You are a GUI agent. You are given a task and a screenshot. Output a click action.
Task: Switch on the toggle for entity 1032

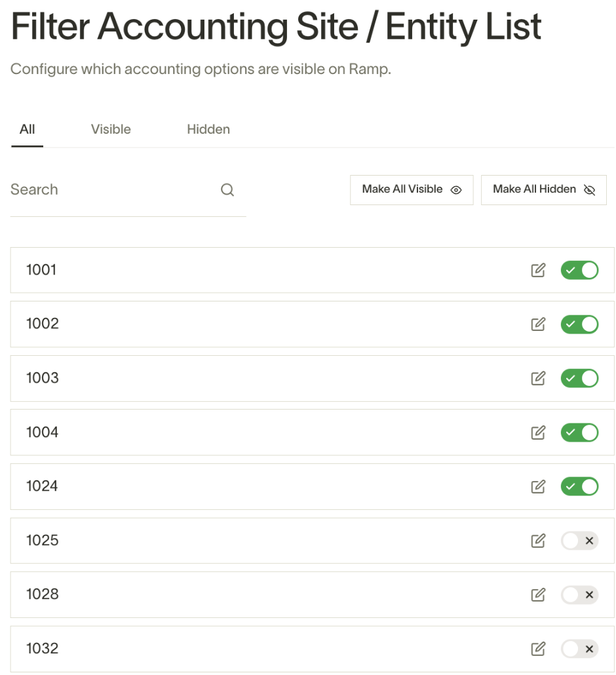[579, 649]
